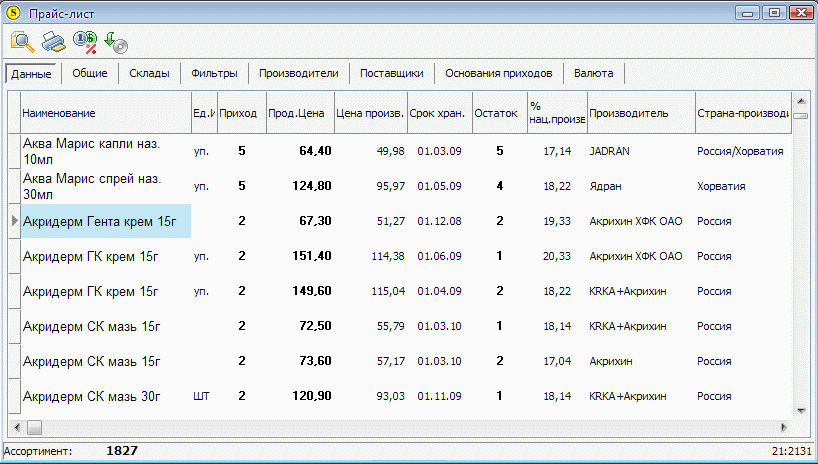
Task: Click producer price cell 114,38
Action: coord(388,256)
